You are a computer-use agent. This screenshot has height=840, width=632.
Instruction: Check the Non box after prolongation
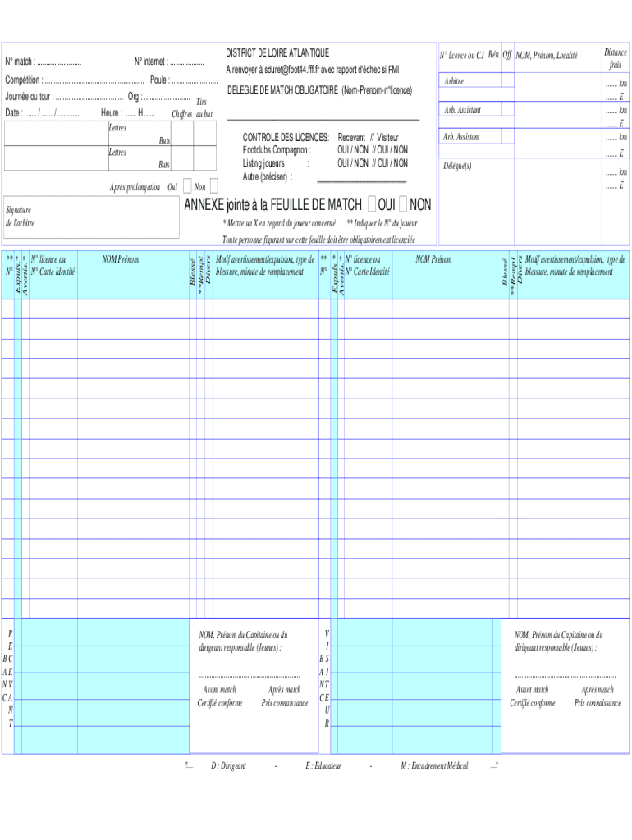213,186
